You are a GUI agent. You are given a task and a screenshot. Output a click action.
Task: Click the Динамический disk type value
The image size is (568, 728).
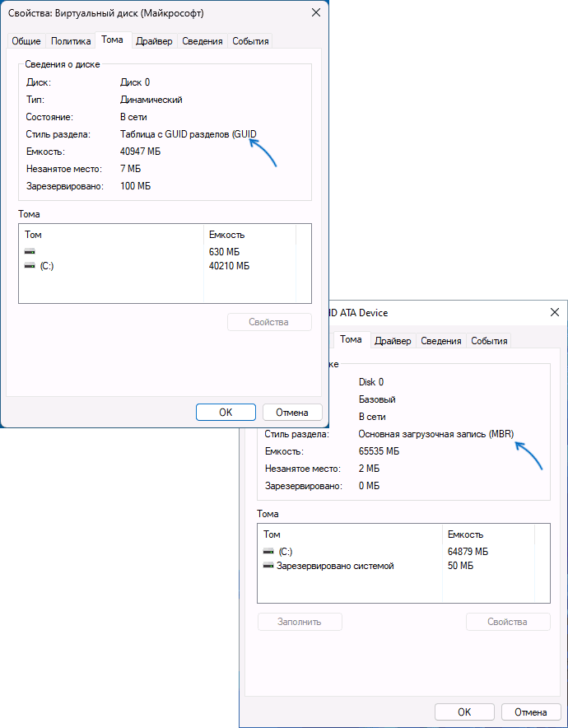tap(151, 100)
